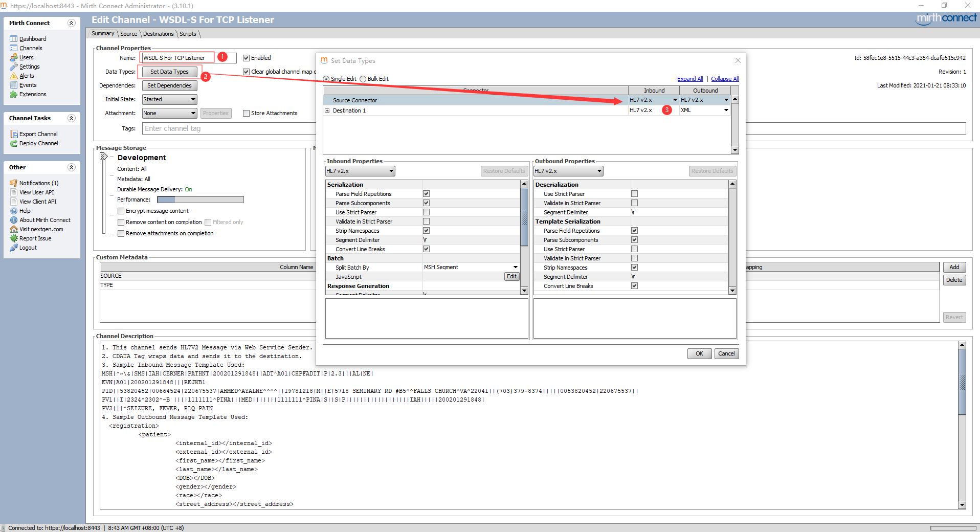Close the Set Data Types dialog

(738, 60)
